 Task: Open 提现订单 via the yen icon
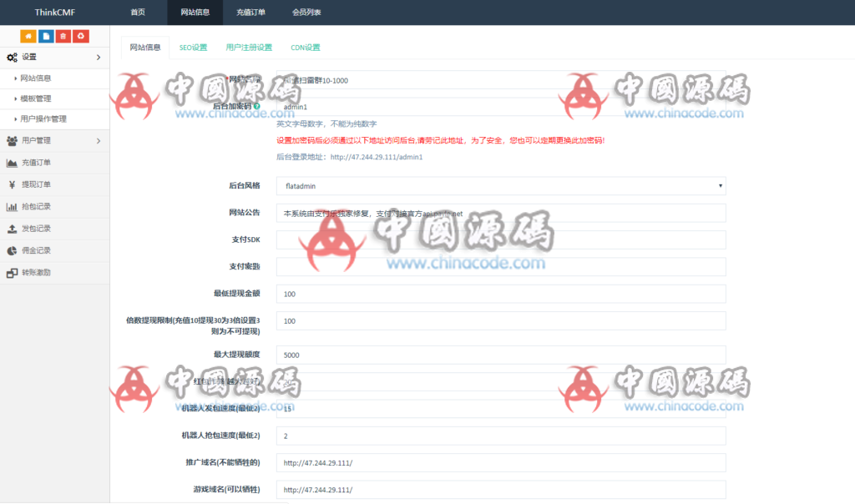tap(12, 184)
